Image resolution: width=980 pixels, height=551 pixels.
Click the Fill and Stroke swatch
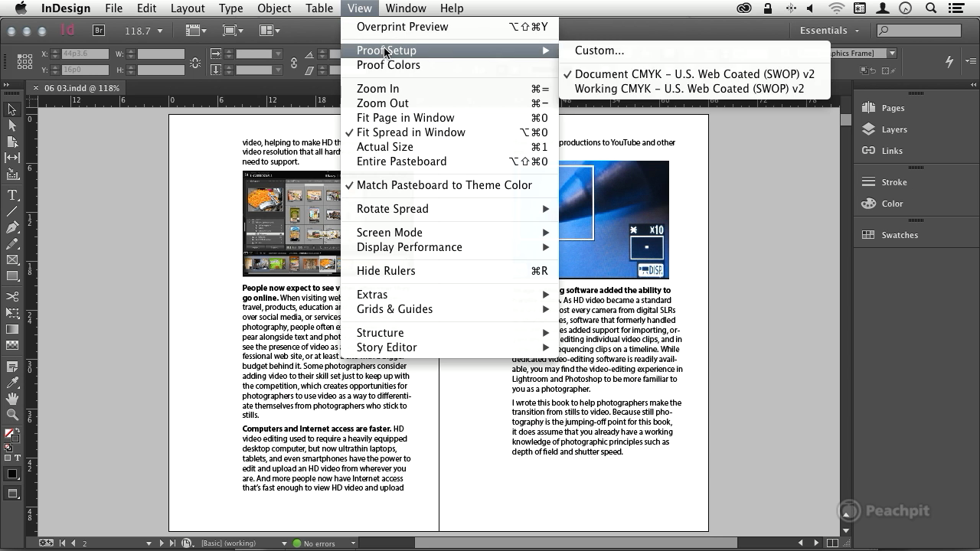[x=11, y=435]
